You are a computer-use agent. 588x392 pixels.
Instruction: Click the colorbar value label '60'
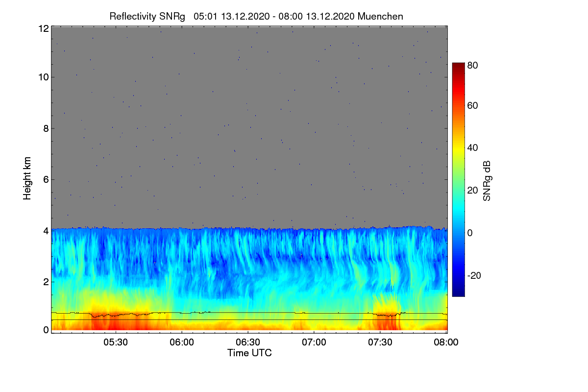pyautogui.click(x=472, y=106)
